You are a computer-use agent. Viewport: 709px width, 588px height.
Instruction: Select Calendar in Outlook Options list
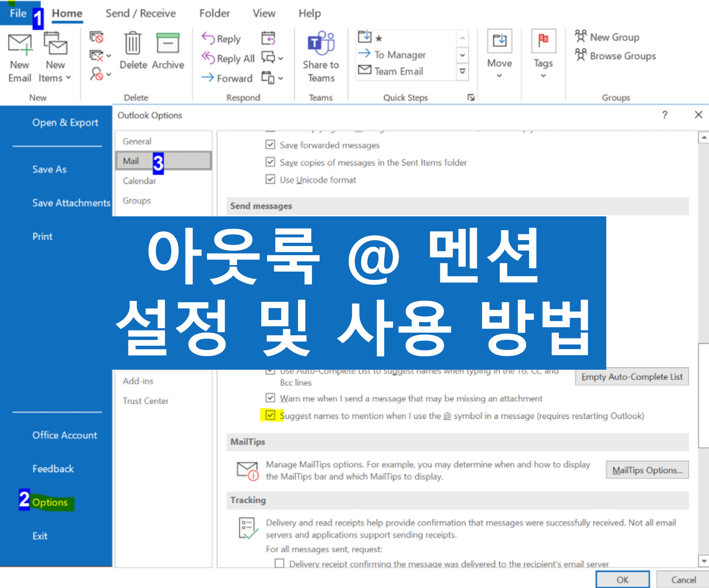[139, 181]
